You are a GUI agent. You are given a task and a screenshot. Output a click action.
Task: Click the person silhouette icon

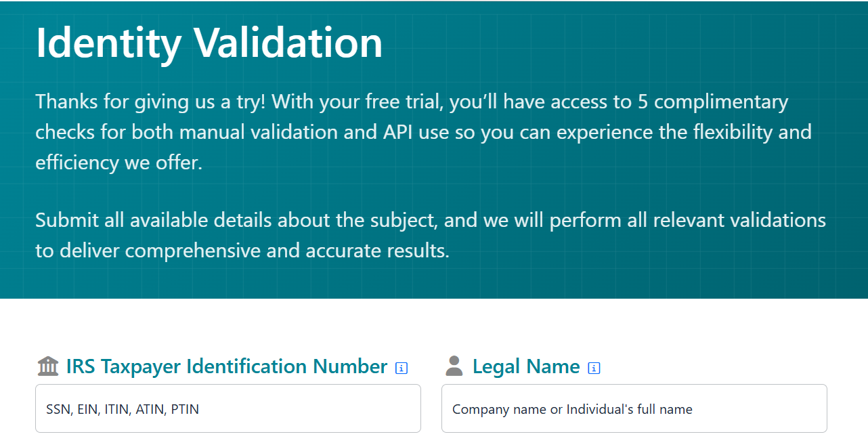click(x=454, y=366)
